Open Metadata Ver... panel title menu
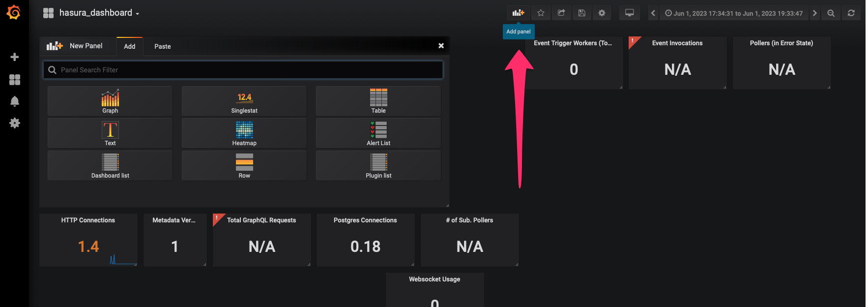This screenshot has width=868, height=307. coord(174,220)
